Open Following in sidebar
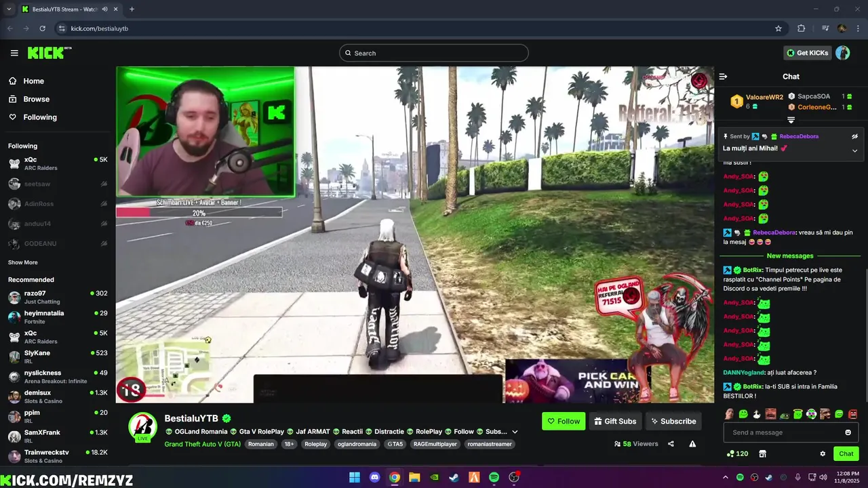868x488 pixels. 40,117
